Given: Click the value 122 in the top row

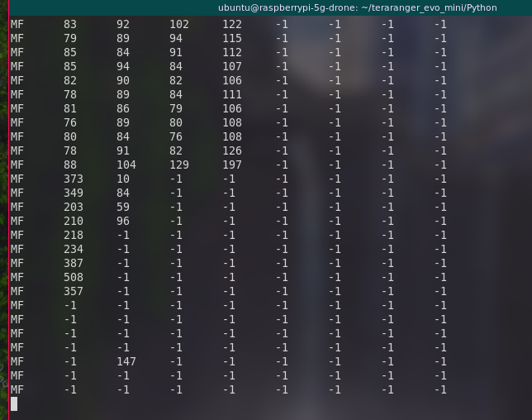Looking at the screenshot, I should (232, 24).
